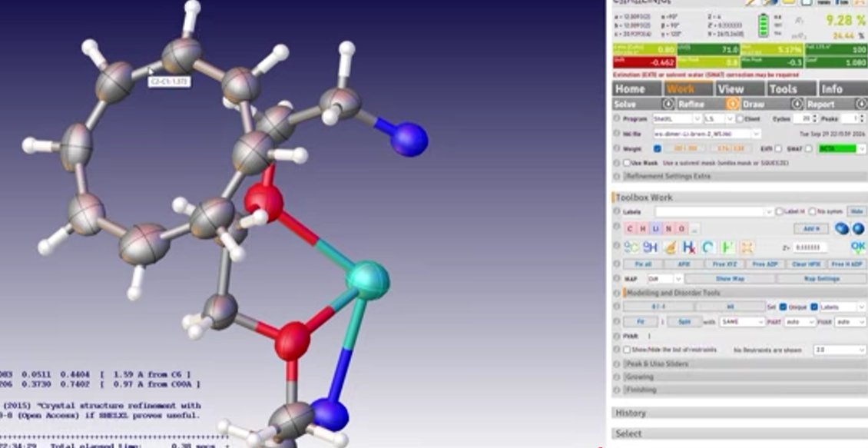868x448 pixels.
Task: Select the lithium (Li) element button
Action: coord(655,229)
